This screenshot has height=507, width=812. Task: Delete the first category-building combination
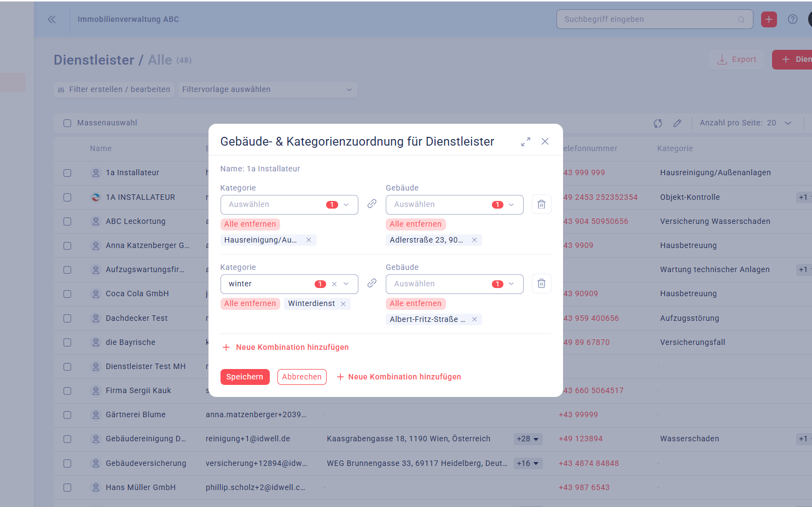tap(541, 204)
